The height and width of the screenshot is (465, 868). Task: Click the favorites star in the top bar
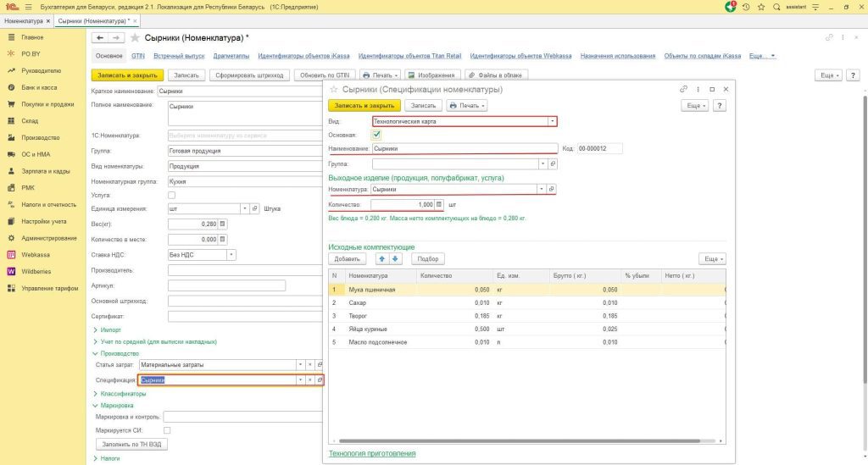[759, 7]
